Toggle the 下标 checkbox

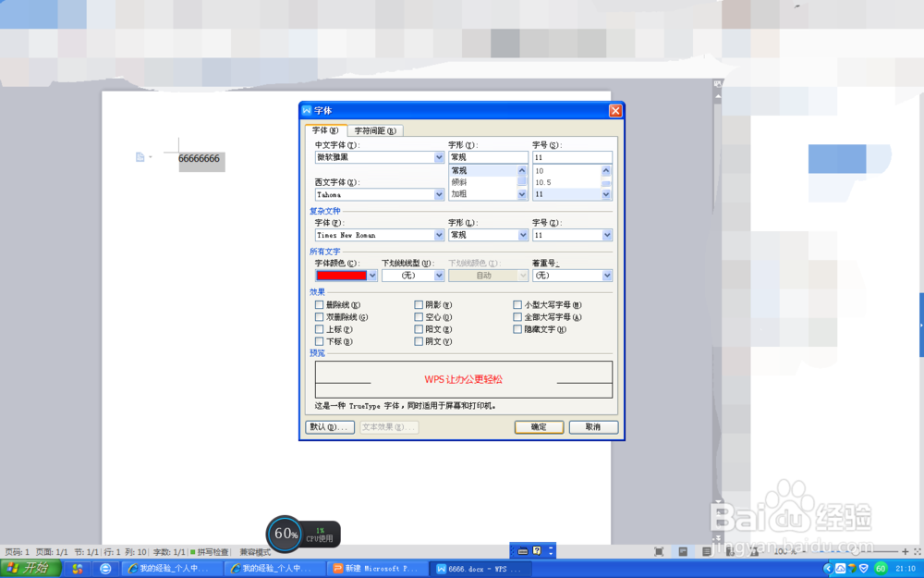click(x=319, y=341)
